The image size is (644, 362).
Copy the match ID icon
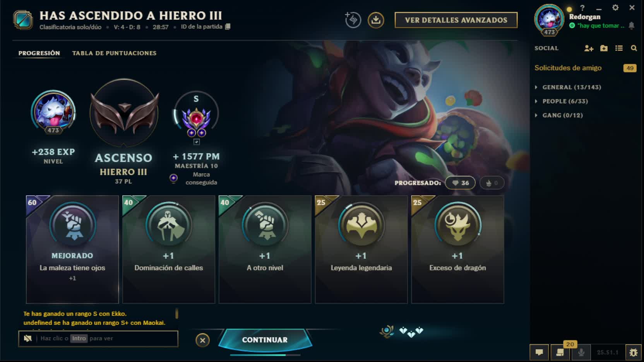[x=228, y=27]
